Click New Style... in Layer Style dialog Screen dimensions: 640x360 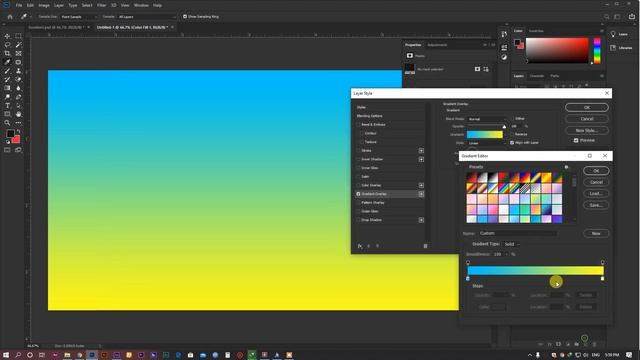pyautogui.click(x=587, y=130)
